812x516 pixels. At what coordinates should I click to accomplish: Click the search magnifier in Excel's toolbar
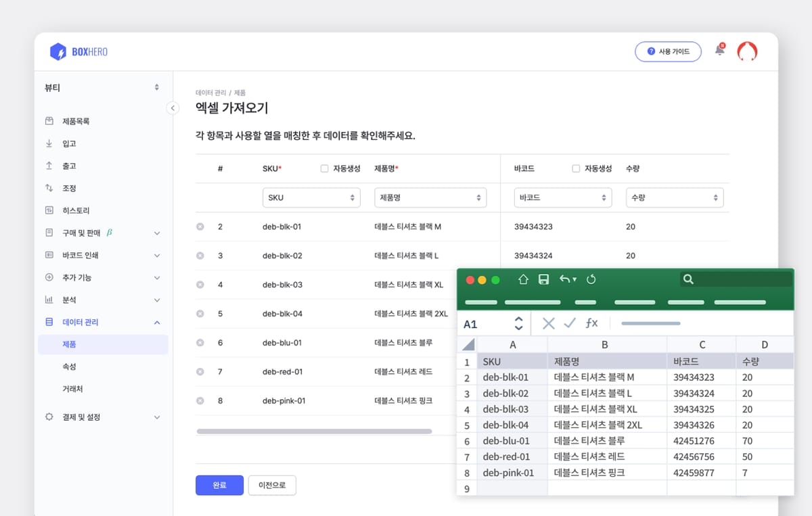coord(688,279)
